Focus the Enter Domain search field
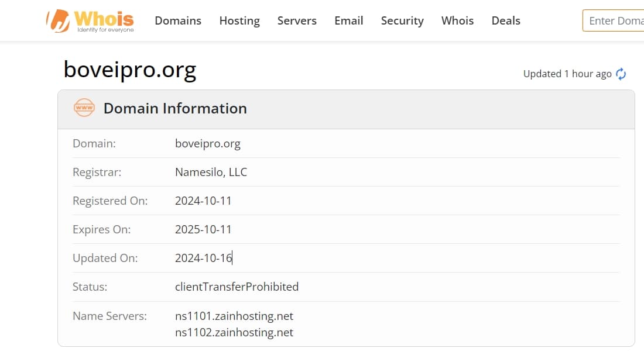Image resolution: width=644 pixels, height=355 pixels. [613, 20]
